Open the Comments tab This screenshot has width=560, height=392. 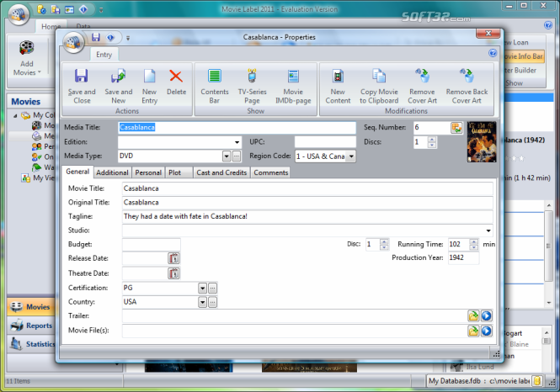270,172
